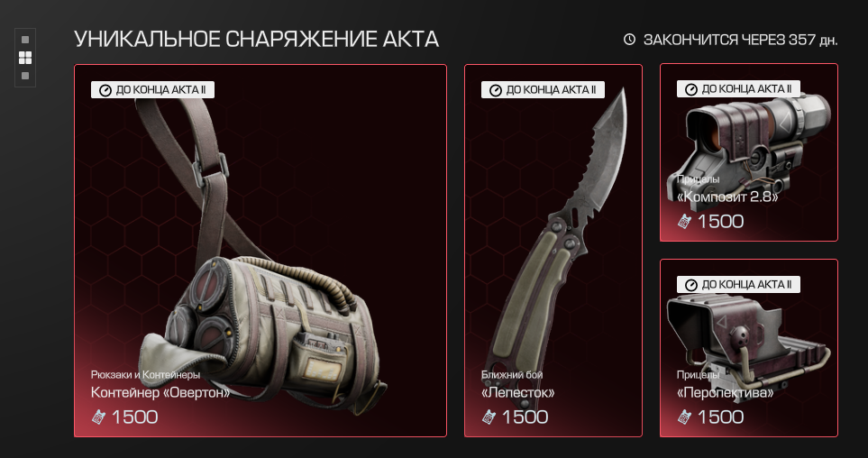Click the clock icon beside Закончится через

pos(629,40)
